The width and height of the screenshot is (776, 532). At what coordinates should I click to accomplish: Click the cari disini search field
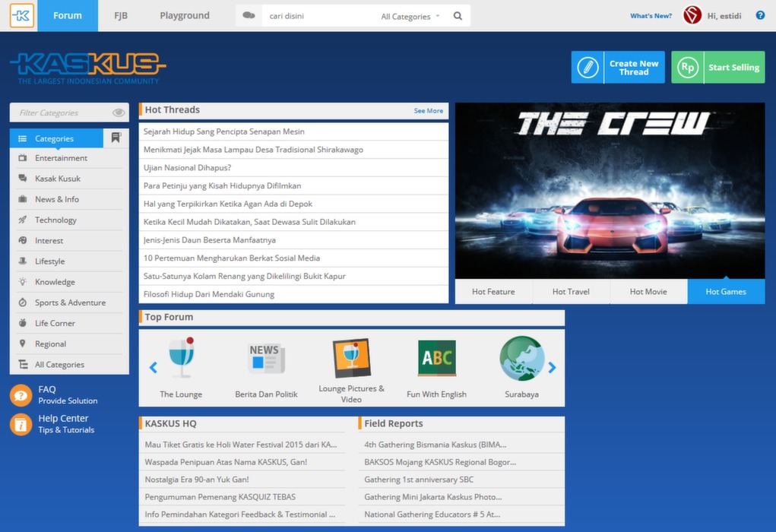pyautogui.click(x=319, y=16)
